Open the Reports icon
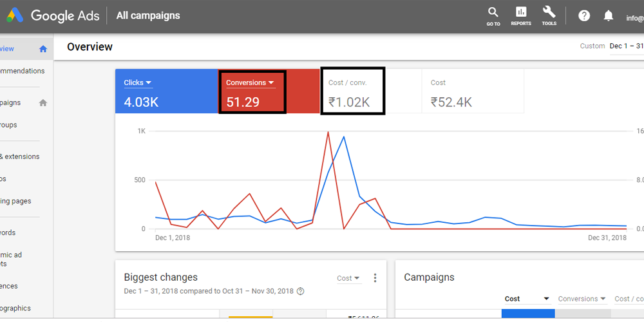 [521, 13]
